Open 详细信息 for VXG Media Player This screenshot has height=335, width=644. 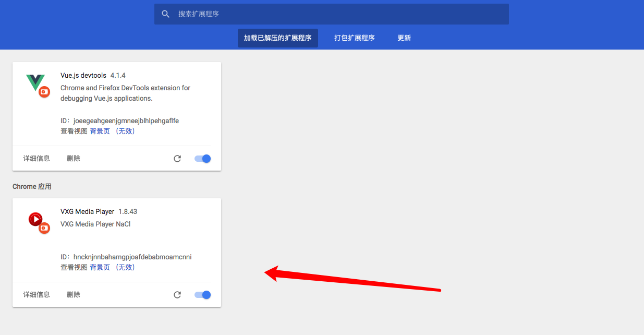tap(37, 295)
